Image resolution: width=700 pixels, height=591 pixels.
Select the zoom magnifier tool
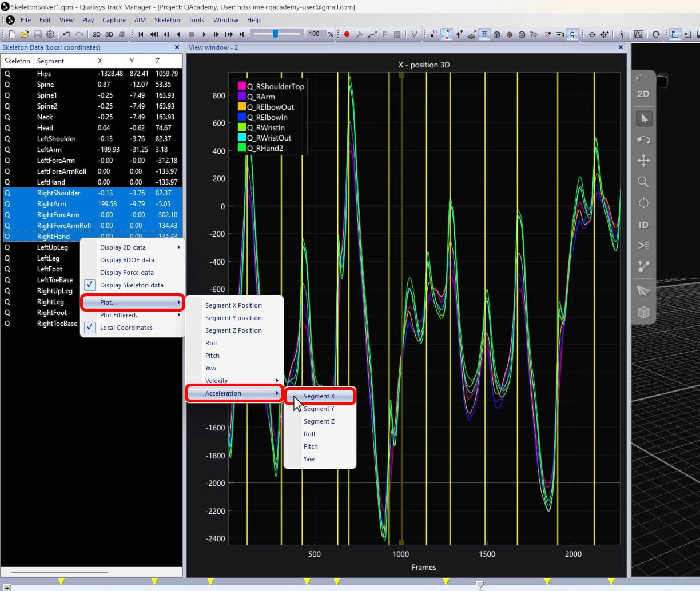coord(644,182)
